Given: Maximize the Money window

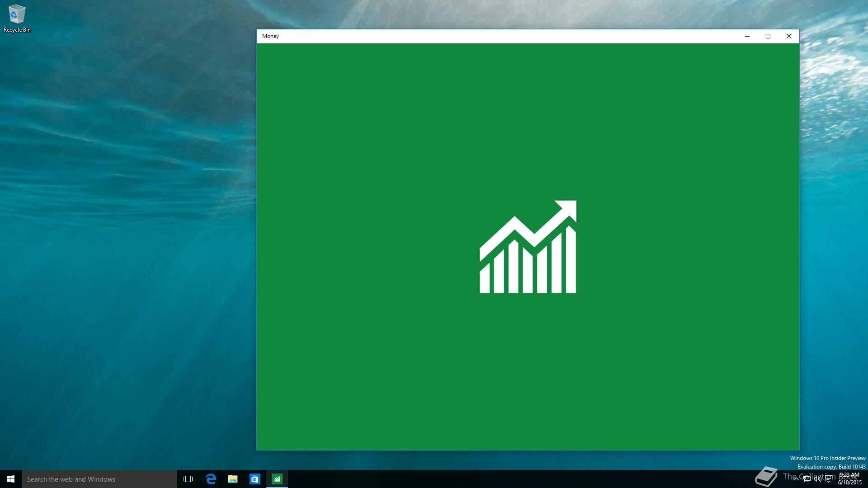Looking at the screenshot, I should tap(768, 36).
